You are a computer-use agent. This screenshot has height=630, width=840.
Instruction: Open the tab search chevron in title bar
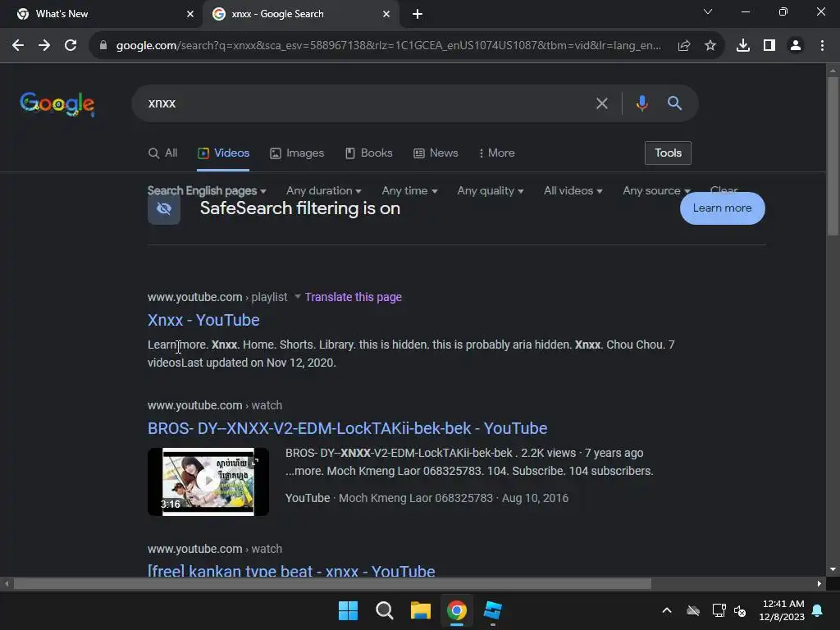pos(708,11)
